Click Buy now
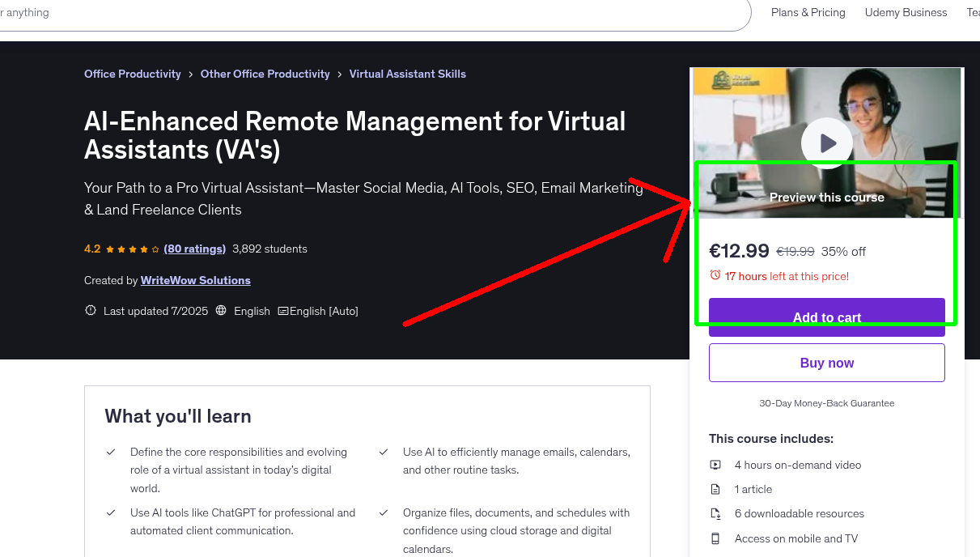The width and height of the screenshot is (980, 557). (x=826, y=362)
